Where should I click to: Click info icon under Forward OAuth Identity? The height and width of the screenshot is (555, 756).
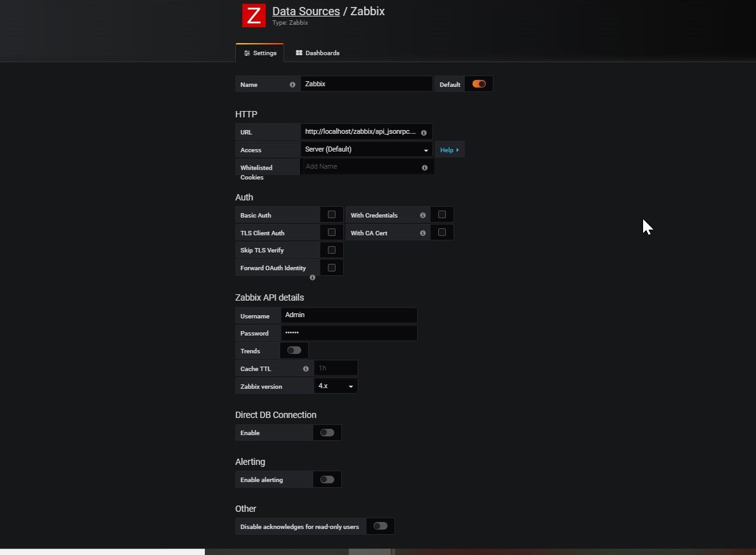pyautogui.click(x=313, y=277)
